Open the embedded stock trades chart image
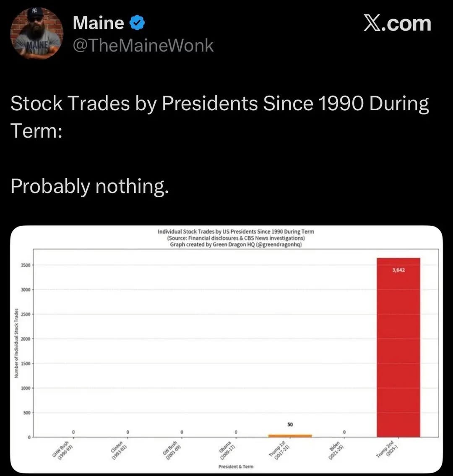Screen dimensions: 453x476 click(226, 349)
